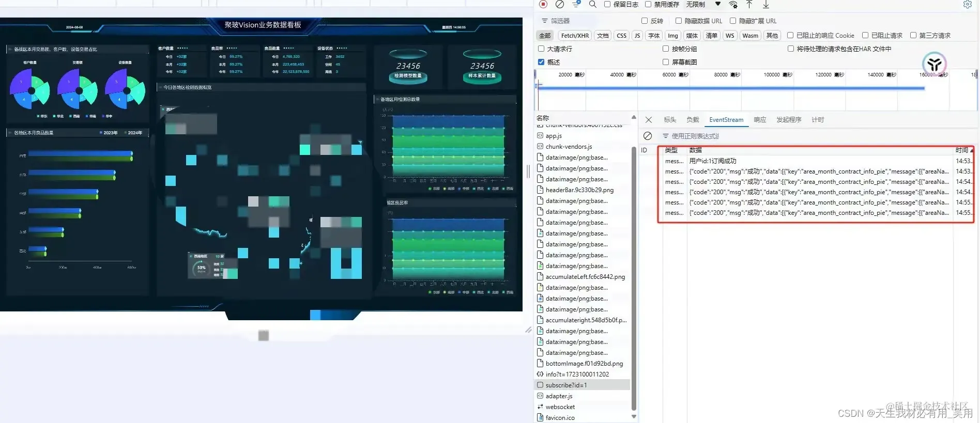Screen dimensions: 980x423
Task: Filter by CSS requests
Action: [x=621, y=36]
